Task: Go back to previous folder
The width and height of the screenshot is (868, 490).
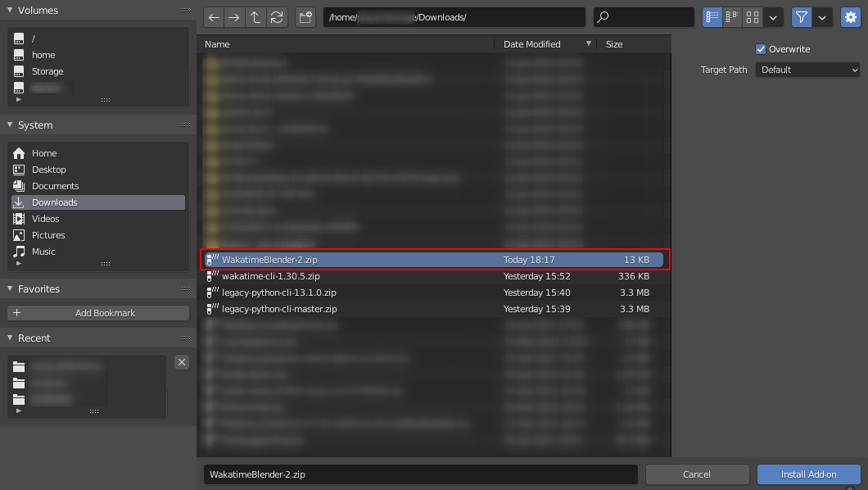Action: [214, 17]
